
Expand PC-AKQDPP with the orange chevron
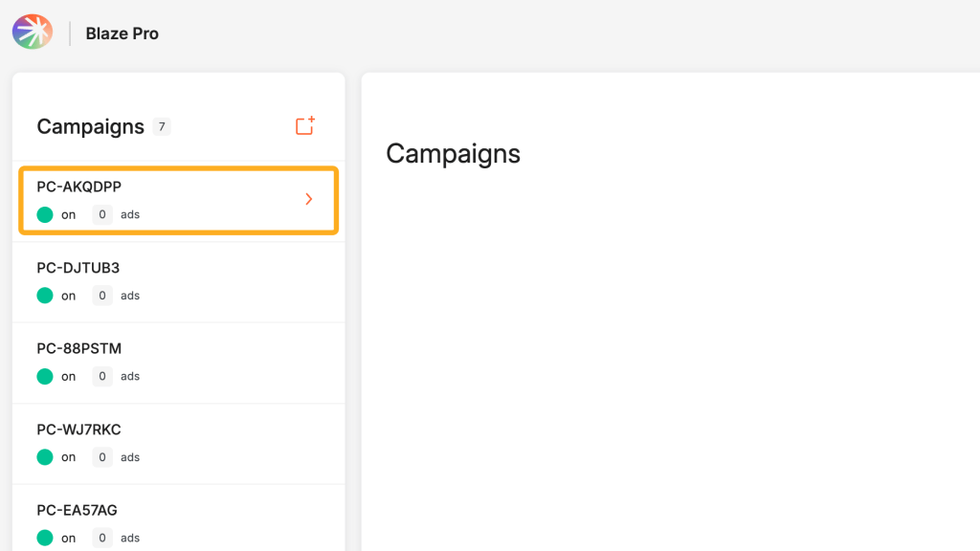(x=308, y=199)
